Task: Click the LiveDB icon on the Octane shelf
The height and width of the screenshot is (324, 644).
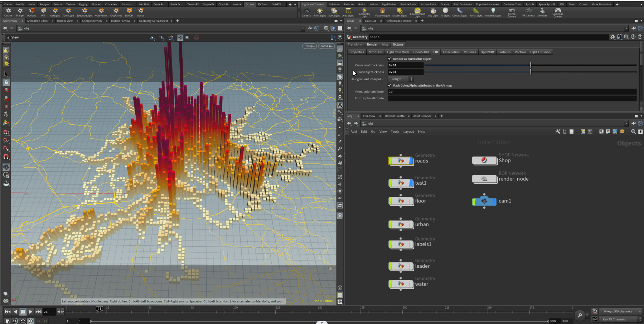Action: (x=129, y=12)
